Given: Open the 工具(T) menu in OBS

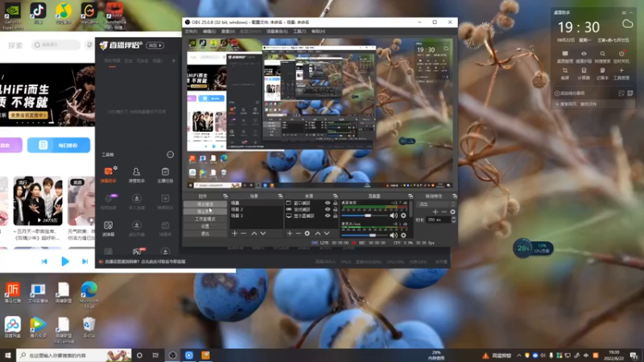Looking at the screenshot, I should [299, 31].
